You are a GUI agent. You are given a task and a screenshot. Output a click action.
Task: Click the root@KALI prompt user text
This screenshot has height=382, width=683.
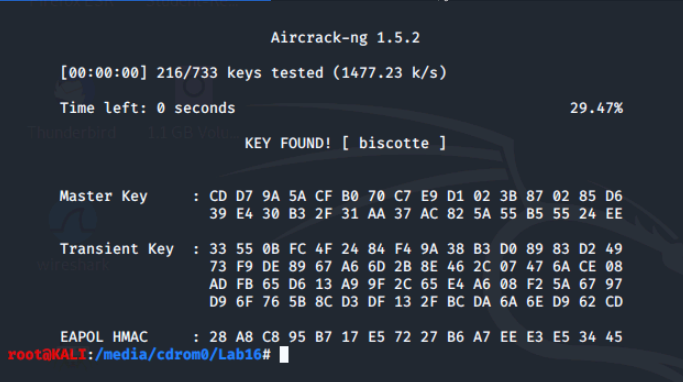tap(47, 355)
